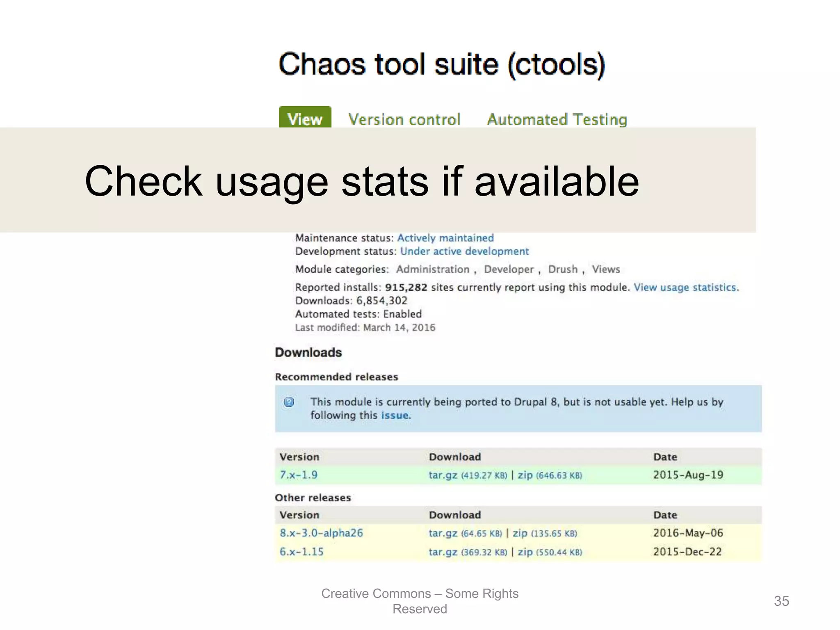Click View usage statistics link
The height and width of the screenshot is (630, 840).
(685, 288)
